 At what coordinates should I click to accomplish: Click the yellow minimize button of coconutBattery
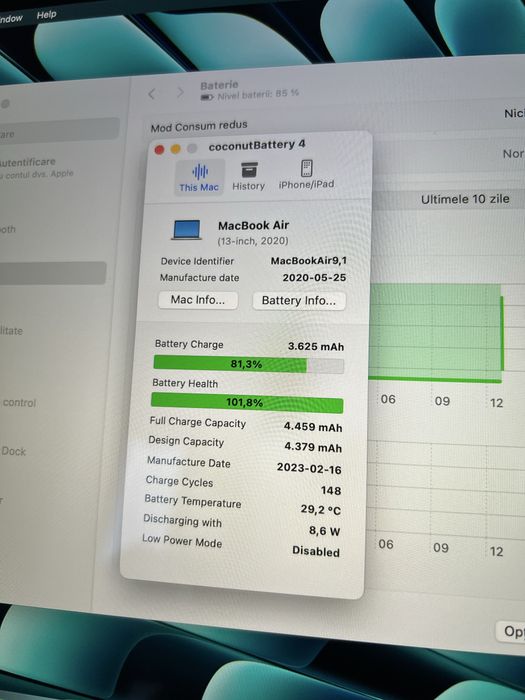click(175, 149)
